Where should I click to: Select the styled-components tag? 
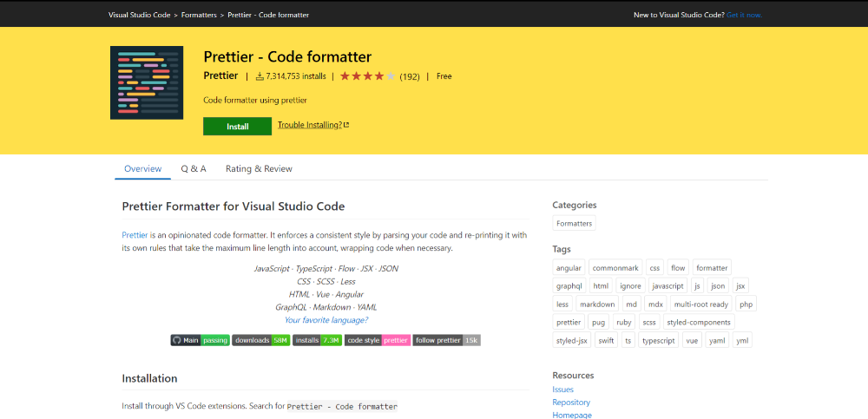click(699, 322)
